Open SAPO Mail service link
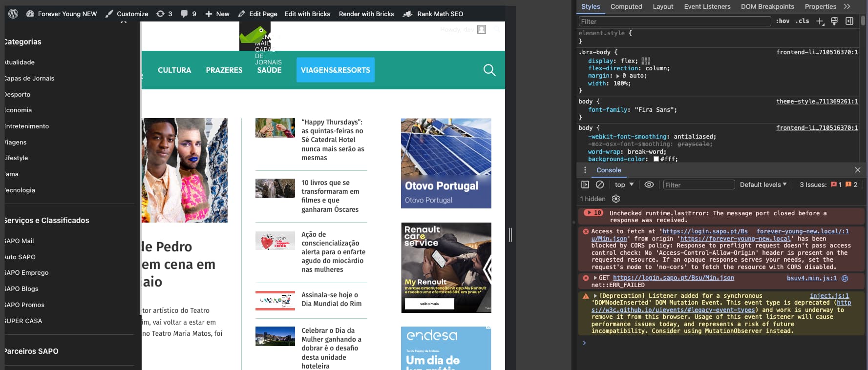The height and width of the screenshot is (370, 868). 19,241
